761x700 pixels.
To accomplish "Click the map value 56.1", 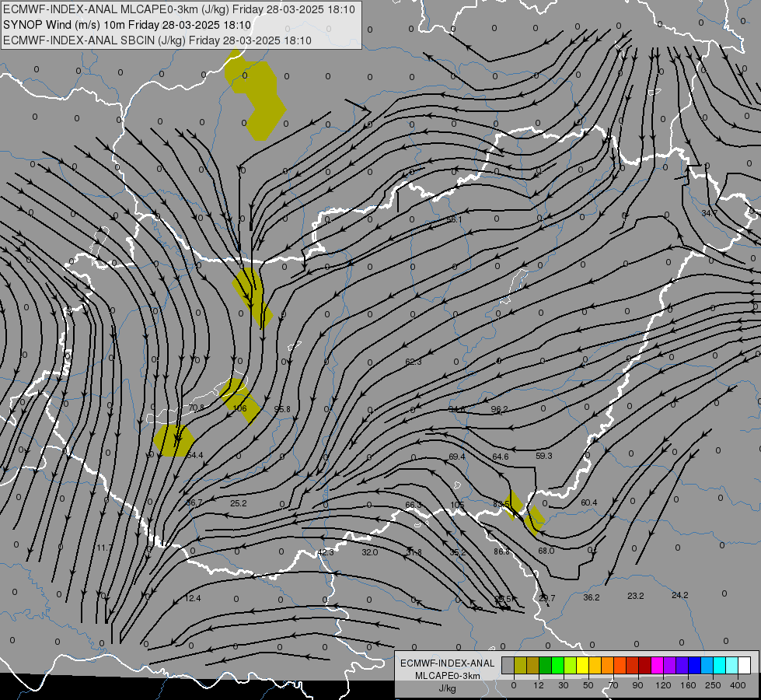I will point(454,220).
